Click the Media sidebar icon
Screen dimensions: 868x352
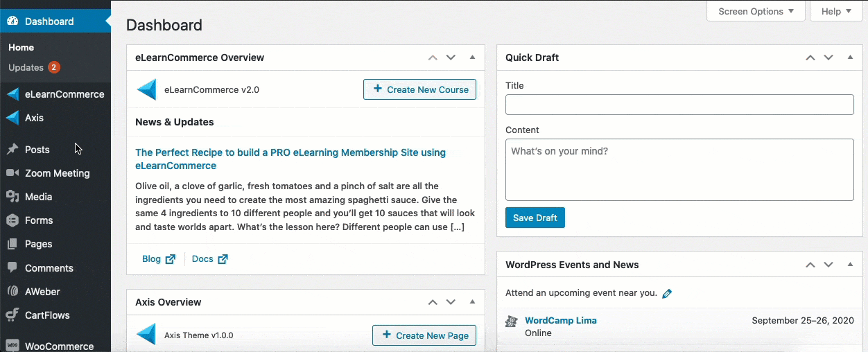point(12,197)
